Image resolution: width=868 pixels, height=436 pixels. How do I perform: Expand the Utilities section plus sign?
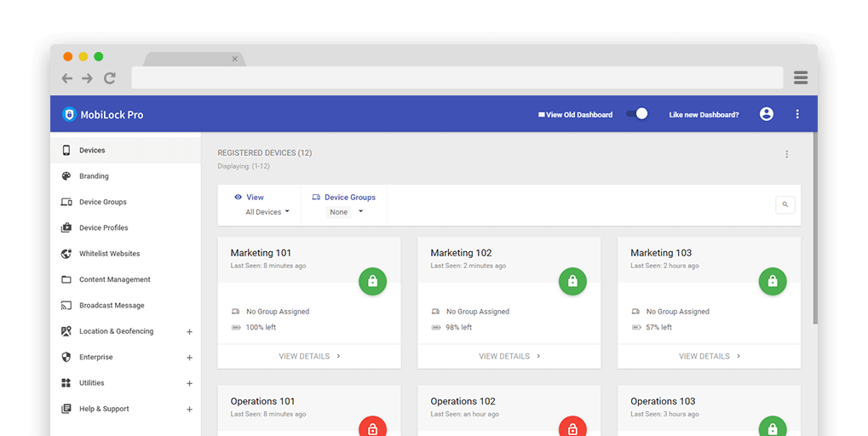189,383
